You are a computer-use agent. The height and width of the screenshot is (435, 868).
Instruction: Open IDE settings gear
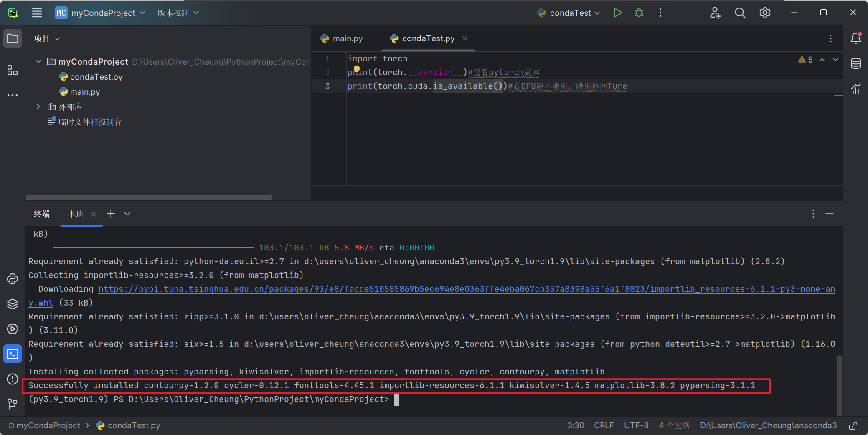tap(765, 13)
